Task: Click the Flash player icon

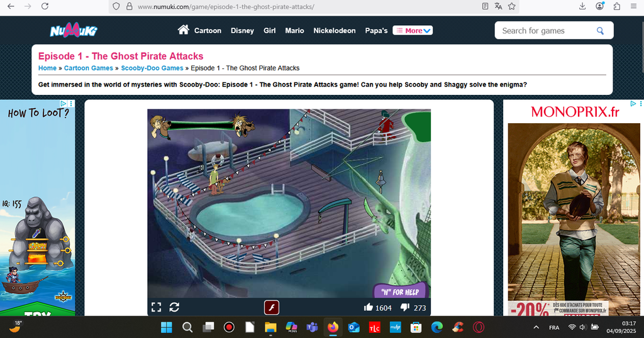Action: 272,307
